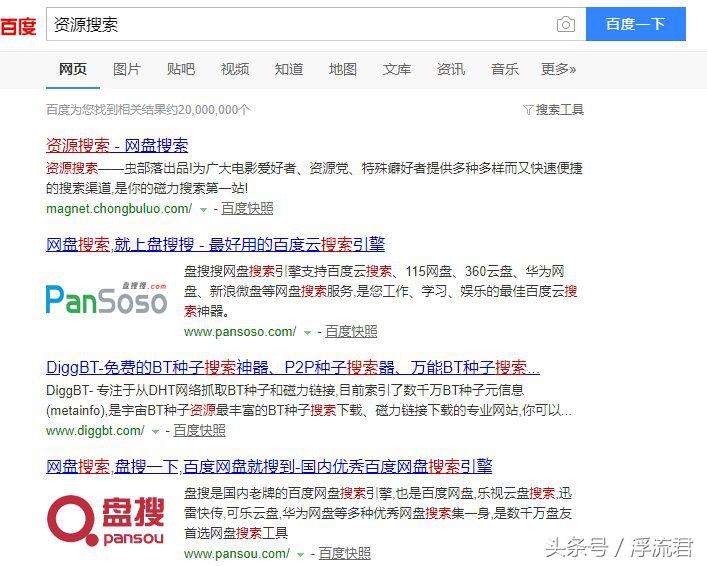Screen dimensions: 707x566
Task: Switch to the 图片 tab
Action: click(127, 69)
